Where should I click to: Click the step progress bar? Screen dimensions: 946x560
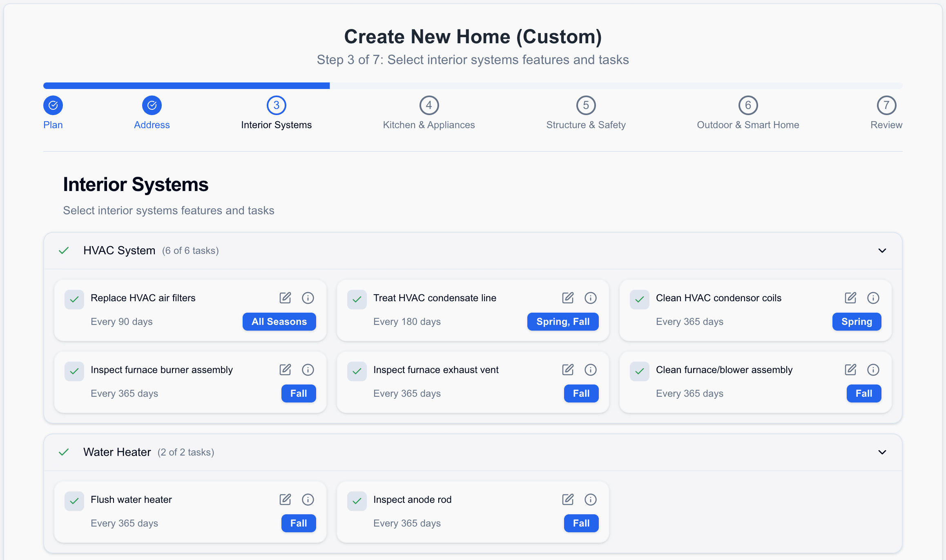473,86
